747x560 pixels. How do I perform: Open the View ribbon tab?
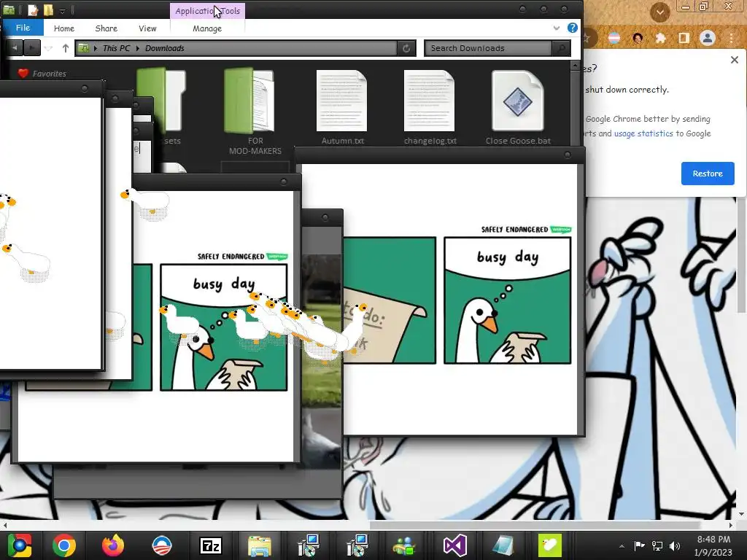pos(147,28)
